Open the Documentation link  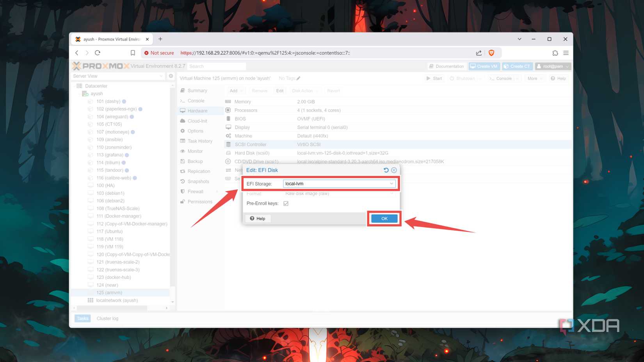tap(447, 66)
